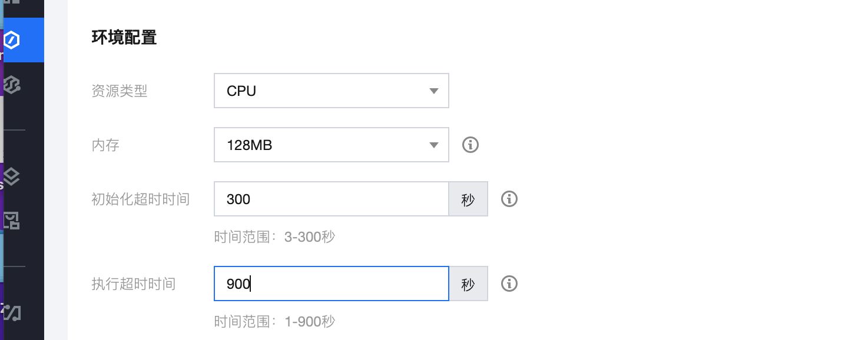Viewport: 868px width, 340px height.
Task: Open the cube icon below the active sidebar item
Action: tap(12, 85)
